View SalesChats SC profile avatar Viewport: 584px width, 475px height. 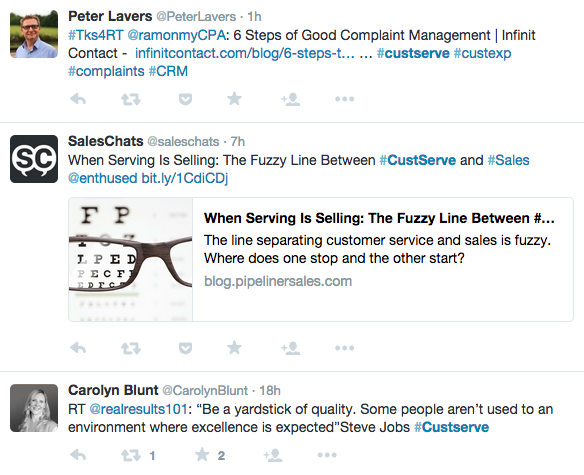34,159
